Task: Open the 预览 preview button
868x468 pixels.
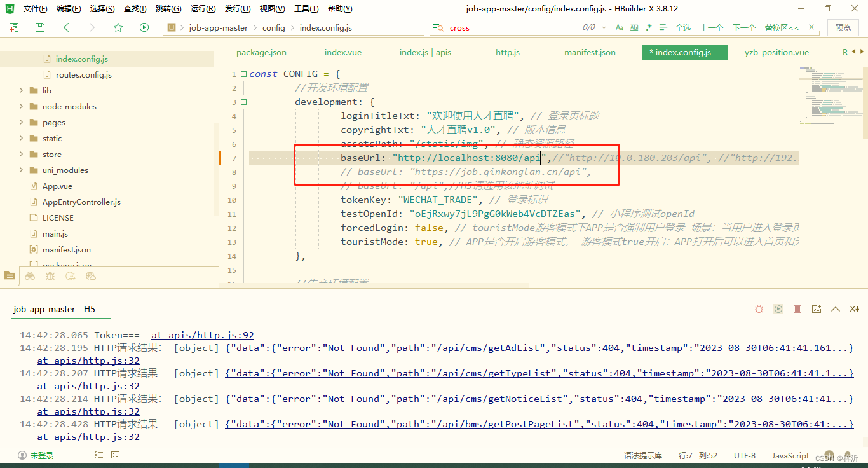Action: click(x=843, y=27)
